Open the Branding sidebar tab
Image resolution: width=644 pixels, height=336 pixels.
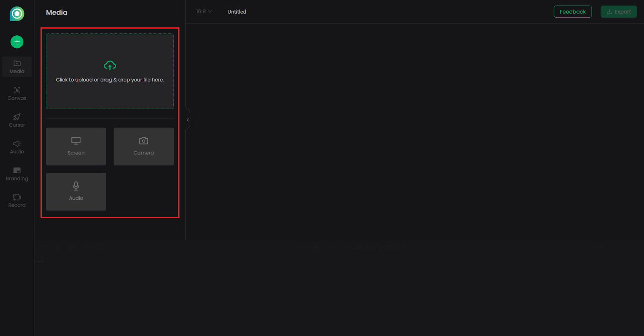pyautogui.click(x=17, y=174)
